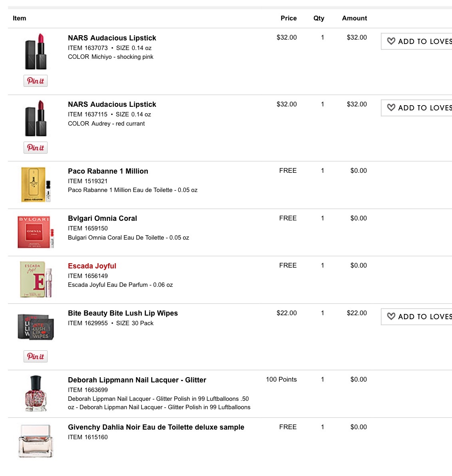Add Audrey red currant lipstick to Loves
The image size is (452, 476).
click(416, 108)
